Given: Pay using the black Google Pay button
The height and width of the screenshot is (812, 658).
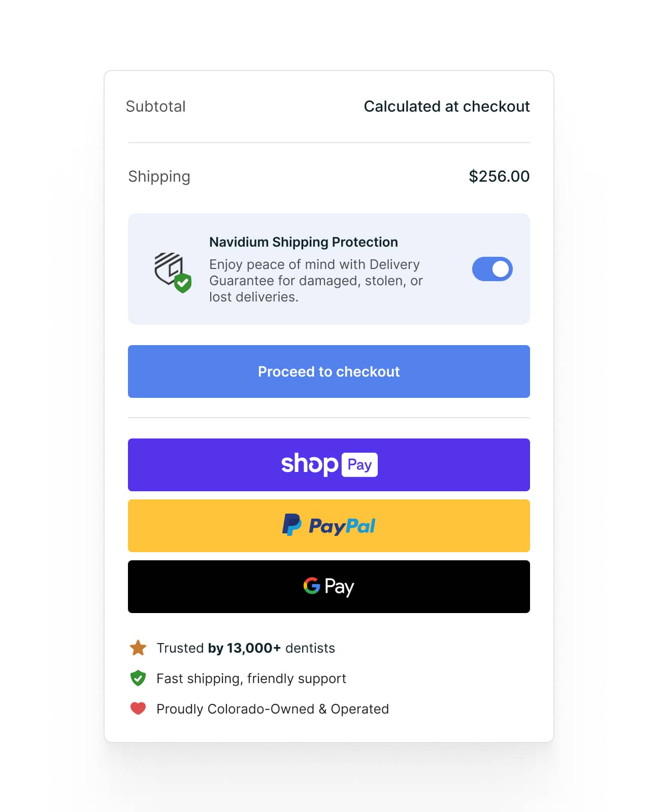Looking at the screenshot, I should (x=328, y=586).
